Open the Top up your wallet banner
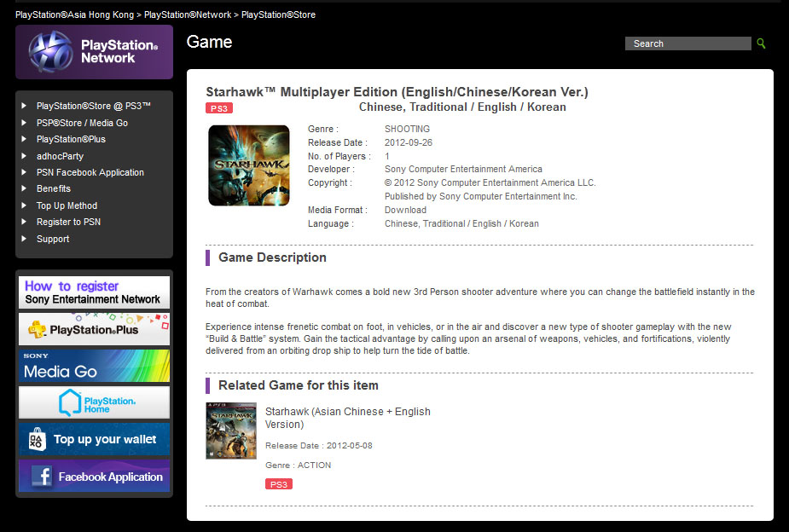Viewport: 789px width, 532px height. point(94,439)
